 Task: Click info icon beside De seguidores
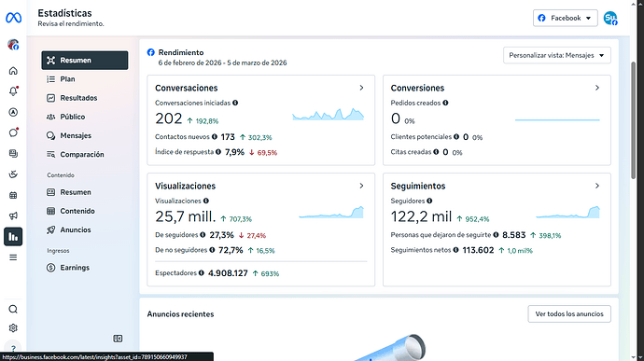pos(203,235)
